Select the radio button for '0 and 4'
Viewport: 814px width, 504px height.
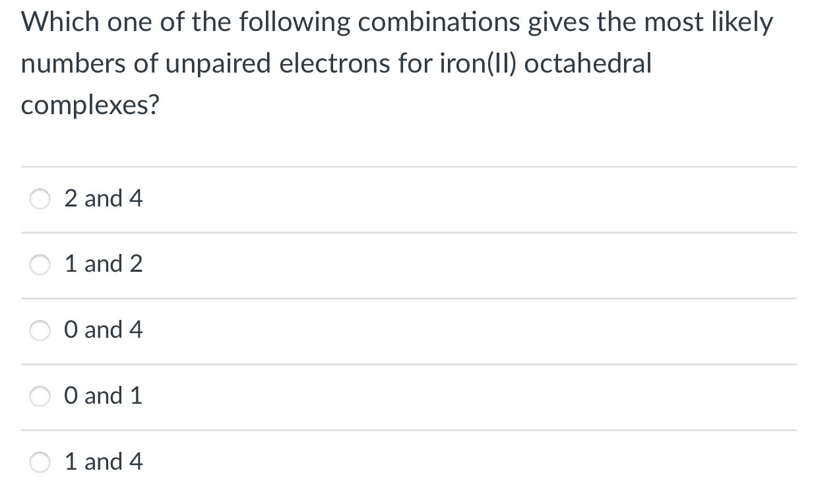coord(40,331)
